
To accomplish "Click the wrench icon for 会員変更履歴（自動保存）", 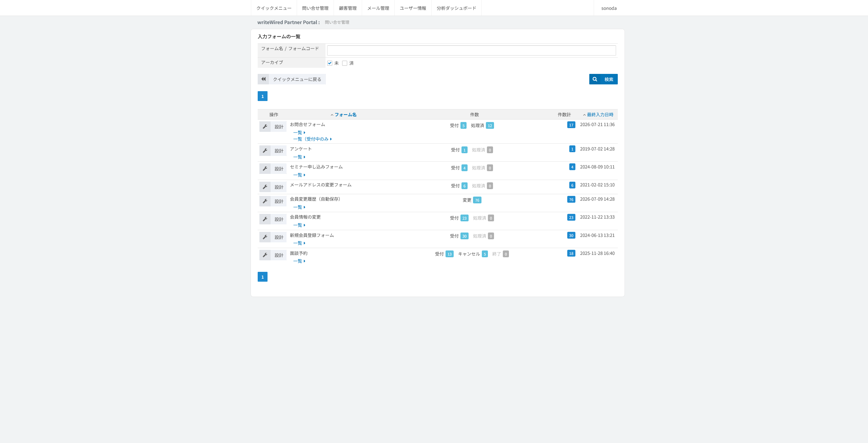I will (265, 201).
